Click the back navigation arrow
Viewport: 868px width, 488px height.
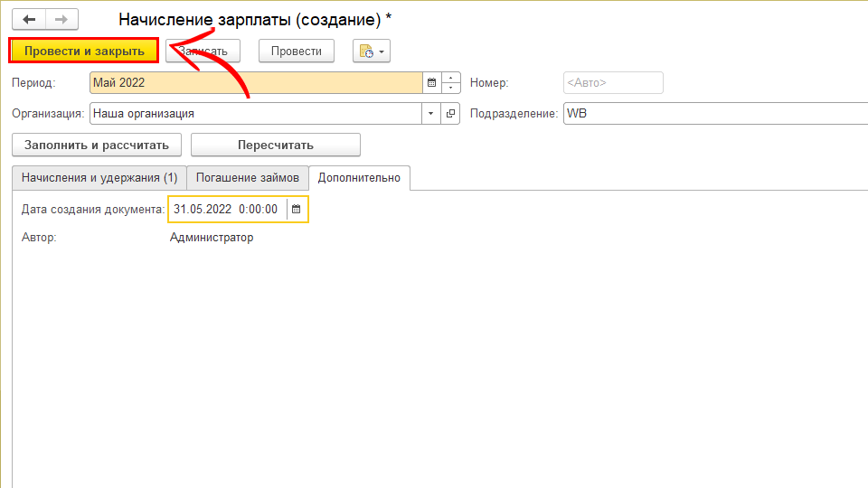tap(28, 19)
